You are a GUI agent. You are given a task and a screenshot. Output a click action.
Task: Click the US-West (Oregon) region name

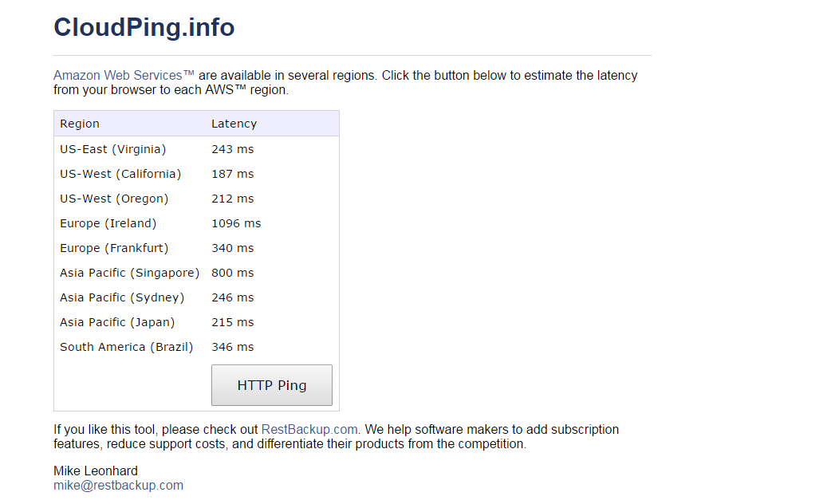114,199
